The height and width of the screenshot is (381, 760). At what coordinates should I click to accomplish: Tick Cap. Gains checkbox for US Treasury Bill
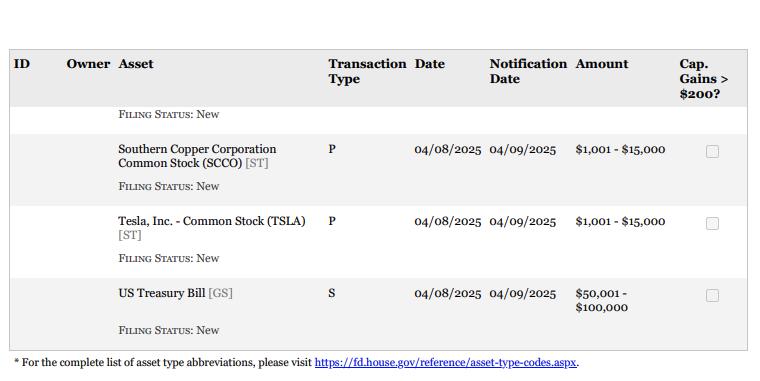(x=712, y=295)
